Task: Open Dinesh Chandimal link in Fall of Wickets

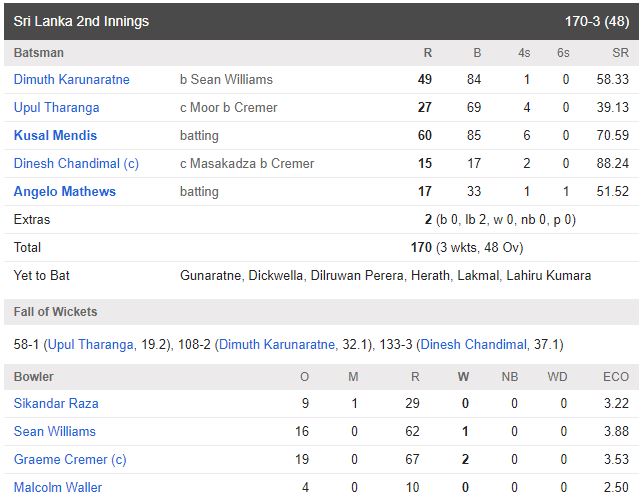Action: 474,344
